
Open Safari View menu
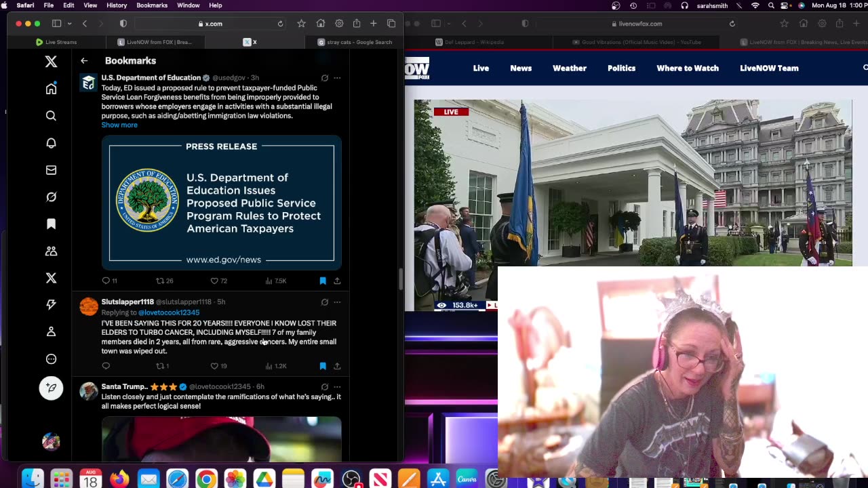[90, 5]
